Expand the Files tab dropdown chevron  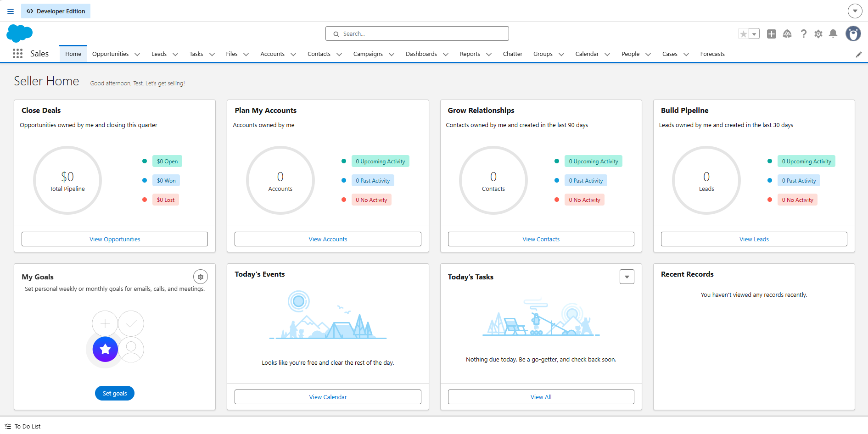[246, 54]
